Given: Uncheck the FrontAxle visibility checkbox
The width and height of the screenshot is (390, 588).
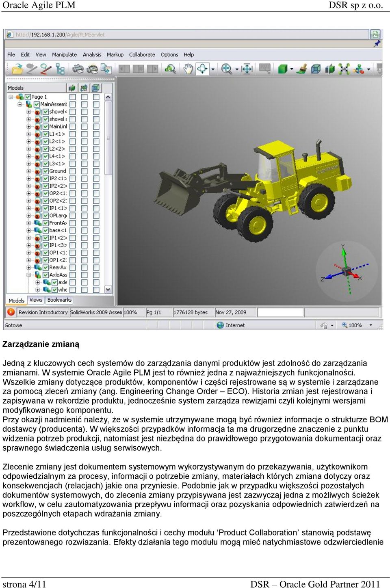Looking at the screenshot, I should pos(46,223).
